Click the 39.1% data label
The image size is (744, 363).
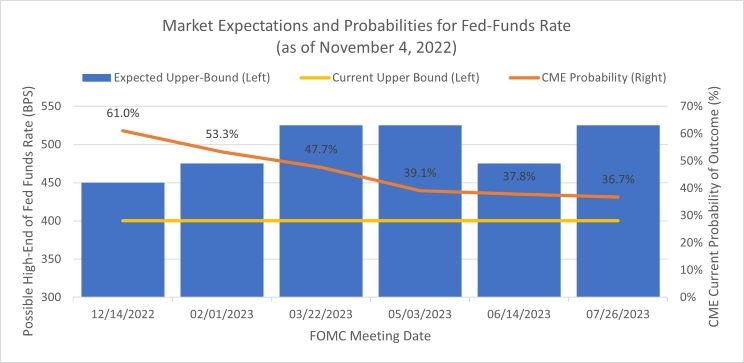[420, 173]
